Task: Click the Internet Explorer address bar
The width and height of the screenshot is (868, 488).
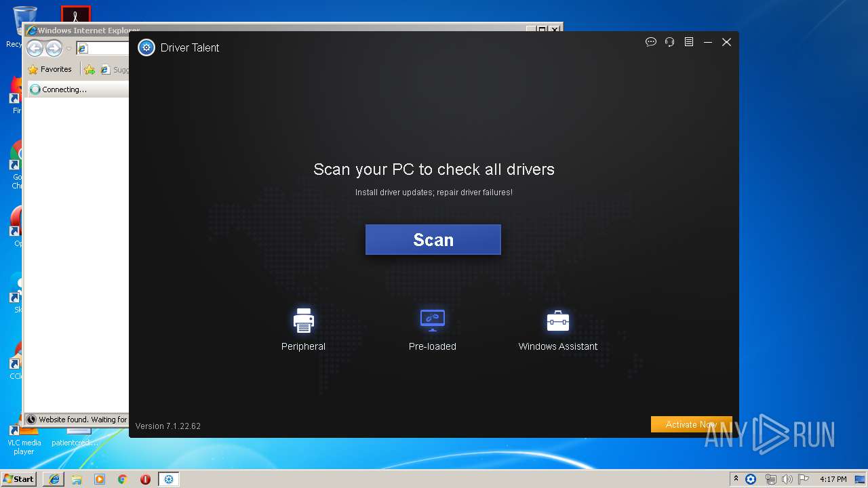Action: 103,48
